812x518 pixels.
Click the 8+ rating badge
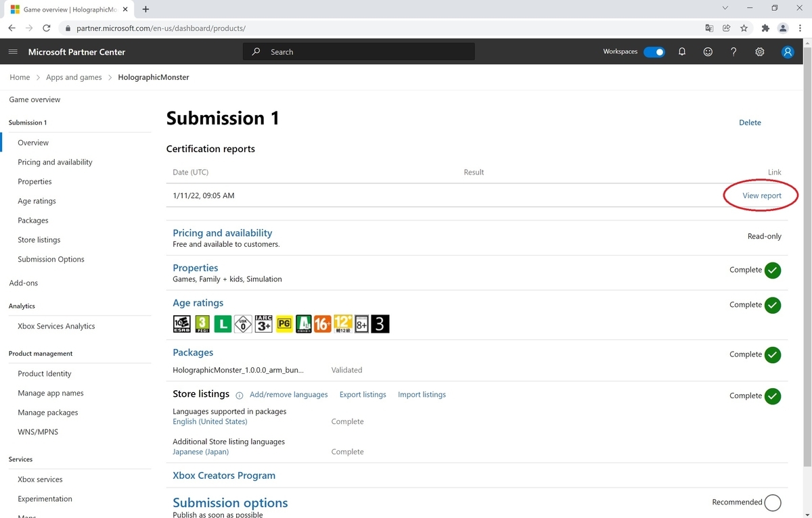click(x=362, y=325)
